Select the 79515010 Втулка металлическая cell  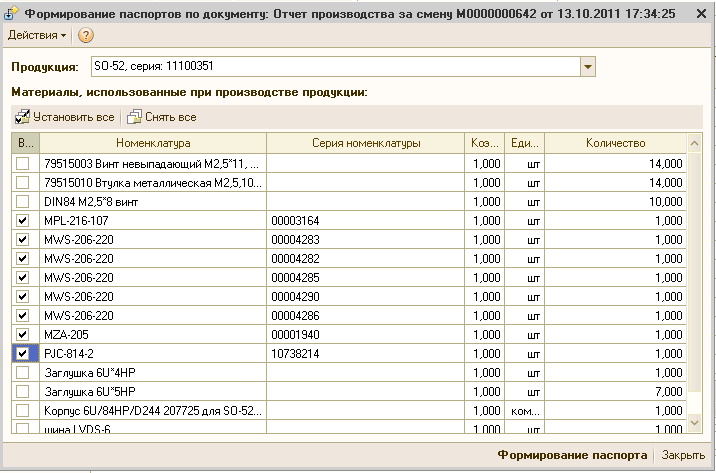153,183
